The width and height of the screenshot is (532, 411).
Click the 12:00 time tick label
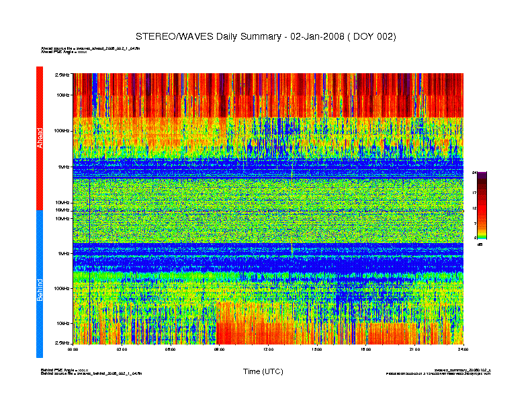pos(268,349)
